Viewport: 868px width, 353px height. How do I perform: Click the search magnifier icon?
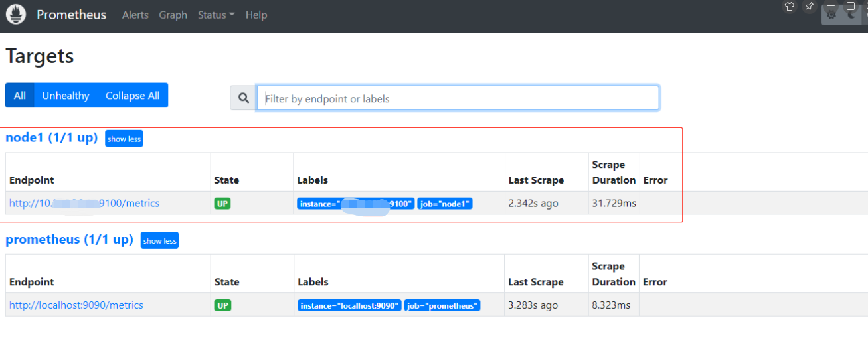tap(244, 98)
